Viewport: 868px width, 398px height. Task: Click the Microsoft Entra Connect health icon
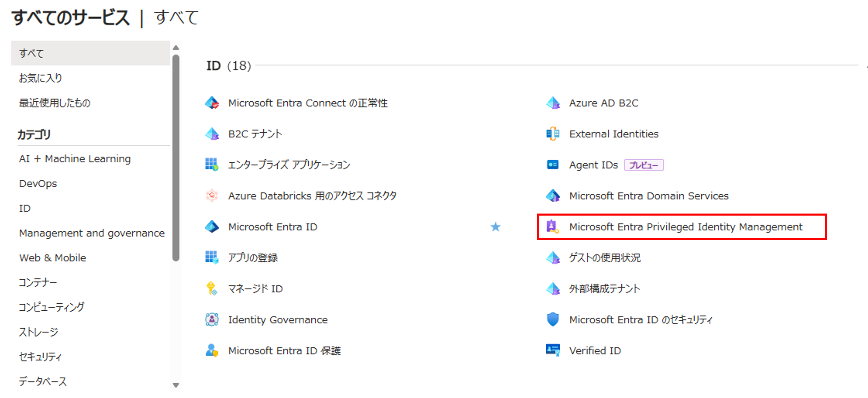(x=212, y=103)
